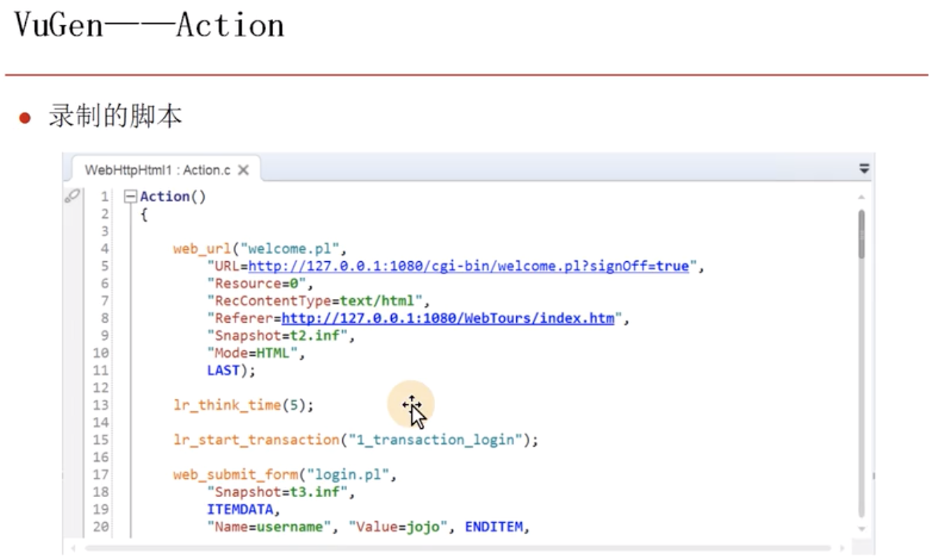This screenshot has height=560, width=943.
Task: Click the horizontal scrollbar at the editor bottom
Action: (458, 548)
